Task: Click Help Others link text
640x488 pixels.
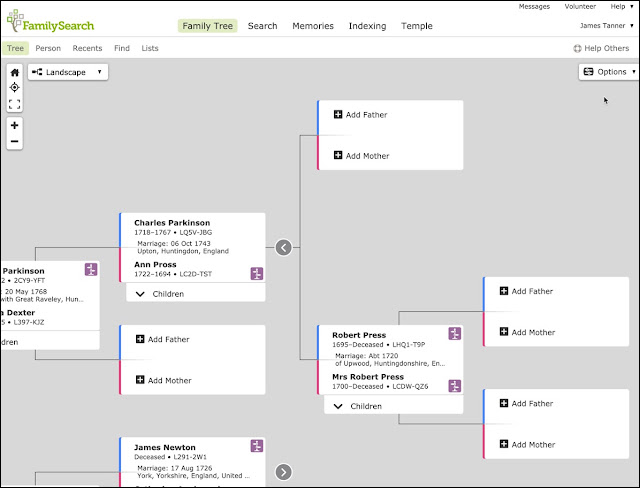Action: [x=607, y=48]
